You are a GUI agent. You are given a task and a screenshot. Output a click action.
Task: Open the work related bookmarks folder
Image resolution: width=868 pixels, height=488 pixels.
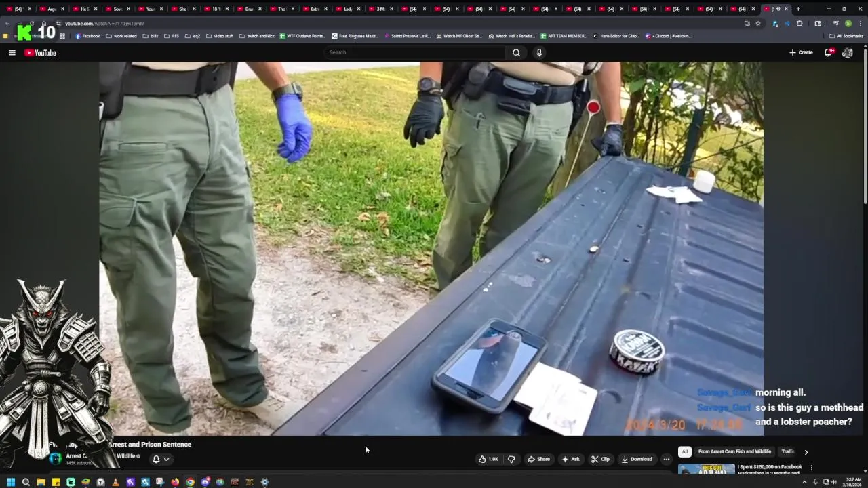click(121, 36)
